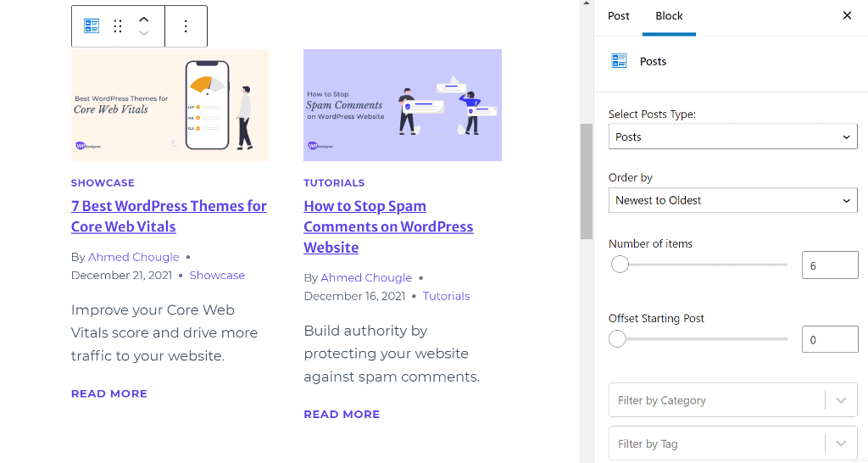Click the Offset Starting Post input field
Viewport: 868px width, 463px height.
tap(829, 340)
